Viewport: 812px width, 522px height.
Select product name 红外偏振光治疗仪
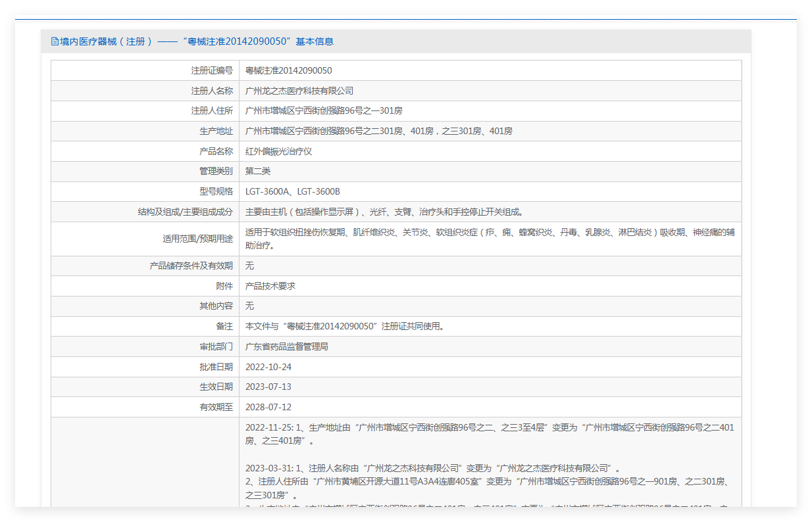tap(278, 151)
